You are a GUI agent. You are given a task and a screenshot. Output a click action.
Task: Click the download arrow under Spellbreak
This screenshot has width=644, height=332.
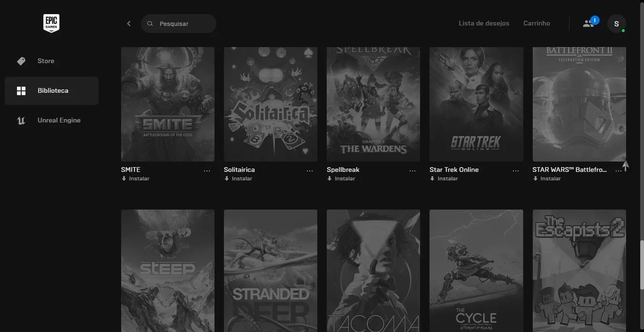click(330, 178)
